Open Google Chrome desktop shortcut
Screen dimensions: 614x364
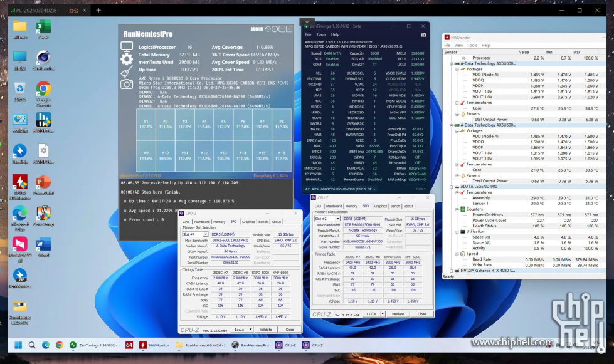click(43, 94)
